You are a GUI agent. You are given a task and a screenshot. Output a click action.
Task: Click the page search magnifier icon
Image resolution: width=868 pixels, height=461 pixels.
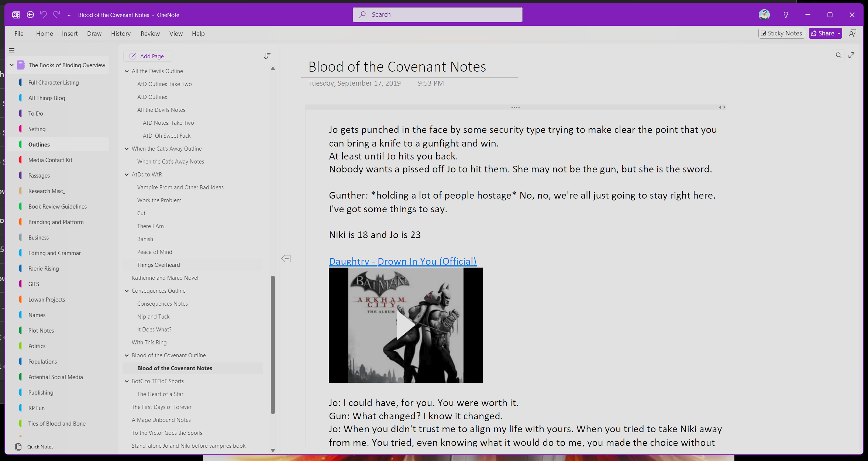[x=838, y=55]
